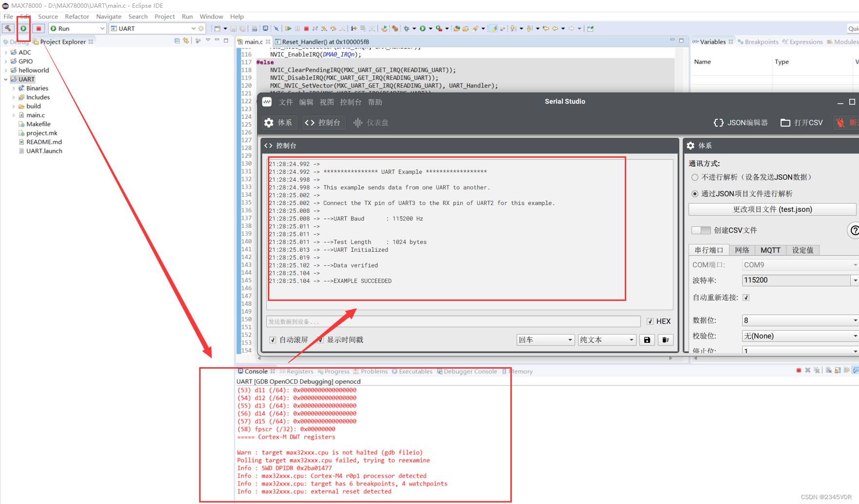This screenshot has height=504, width=859.
Task: Click the 更改项目文件 (test.json) button
Action: click(x=772, y=209)
